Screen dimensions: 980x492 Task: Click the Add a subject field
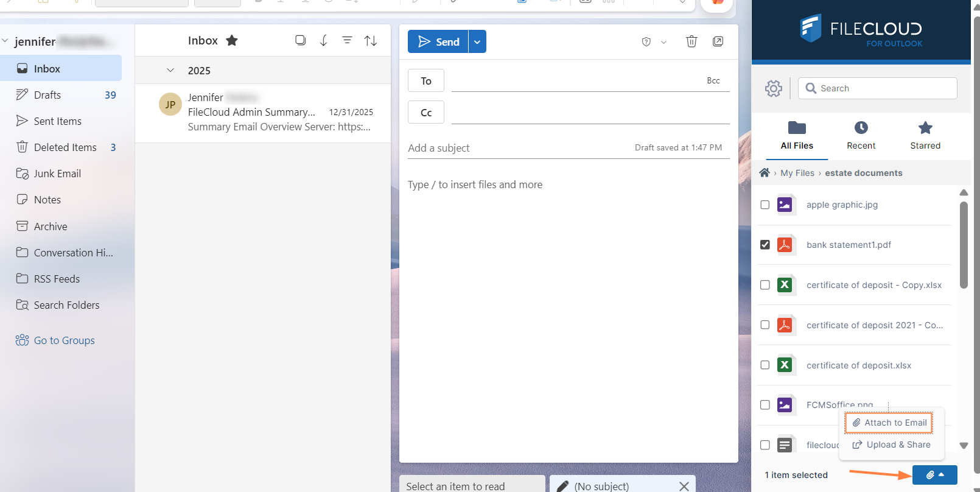(517, 148)
